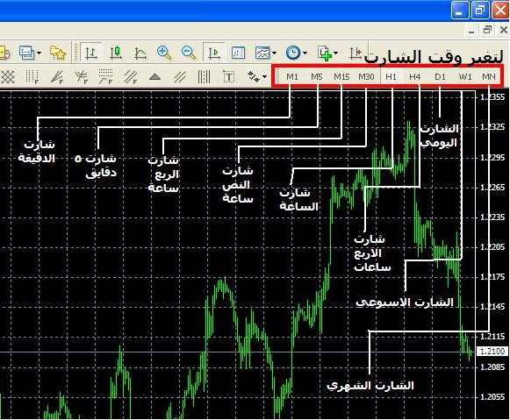Image resolution: width=510 pixels, height=420 pixels.
Task: Toggle chart auto scroll icon
Action: (213, 53)
